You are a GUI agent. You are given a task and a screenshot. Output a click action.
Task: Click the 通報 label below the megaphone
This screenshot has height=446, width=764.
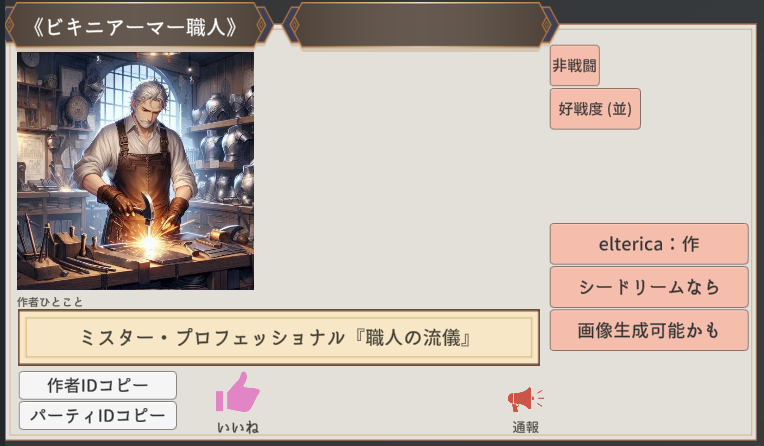525,427
